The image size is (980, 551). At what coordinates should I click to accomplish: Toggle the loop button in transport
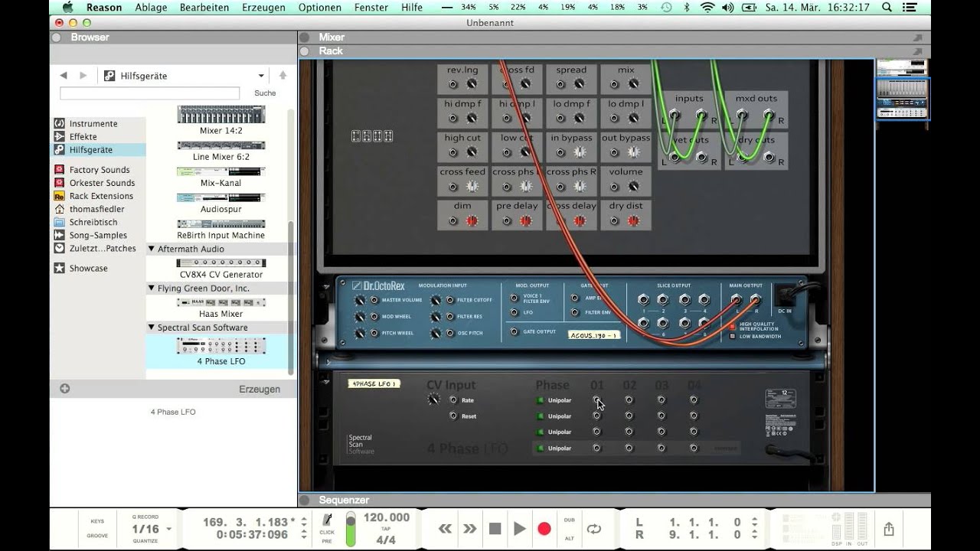point(593,528)
